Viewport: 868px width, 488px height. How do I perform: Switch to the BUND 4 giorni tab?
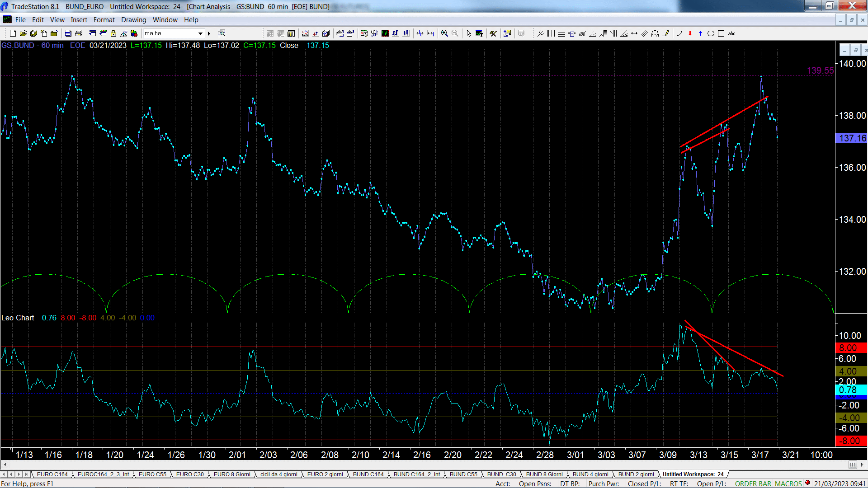click(590, 474)
